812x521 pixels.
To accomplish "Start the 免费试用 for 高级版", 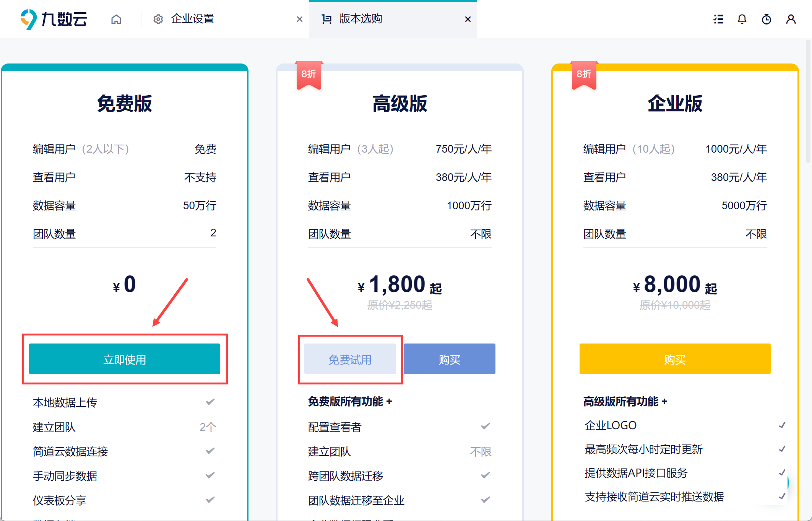I will click(x=350, y=359).
